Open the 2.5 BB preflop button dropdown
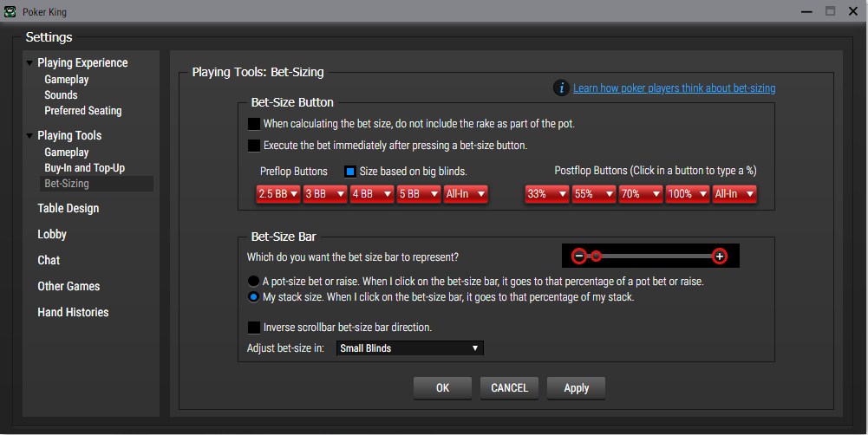This screenshot has width=868, height=435. tap(278, 194)
